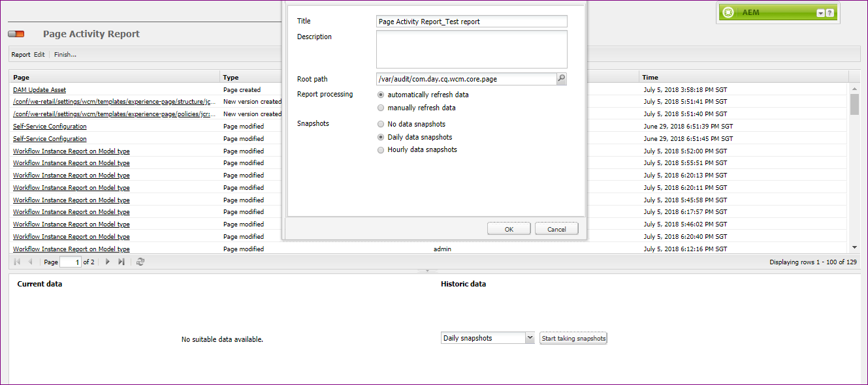The width and height of the screenshot is (868, 385).
Task: Jump to the last page of results
Action: click(121, 261)
